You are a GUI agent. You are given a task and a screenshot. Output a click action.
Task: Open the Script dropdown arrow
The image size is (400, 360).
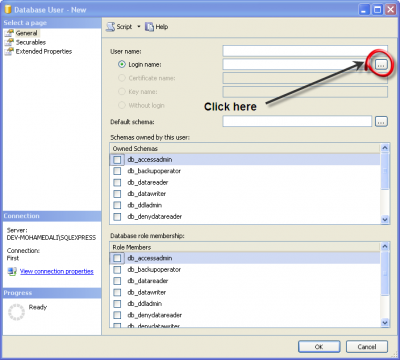pos(139,26)
